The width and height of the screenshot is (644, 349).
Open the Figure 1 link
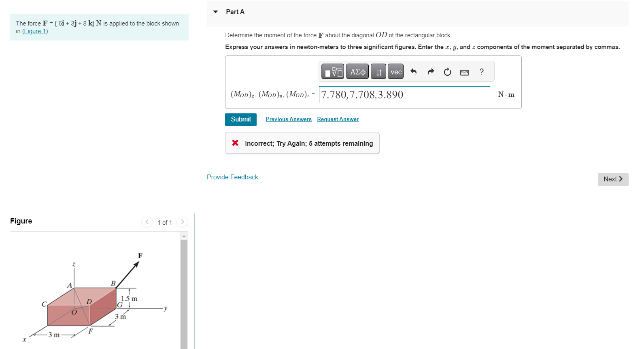click(x=35, y=31)
